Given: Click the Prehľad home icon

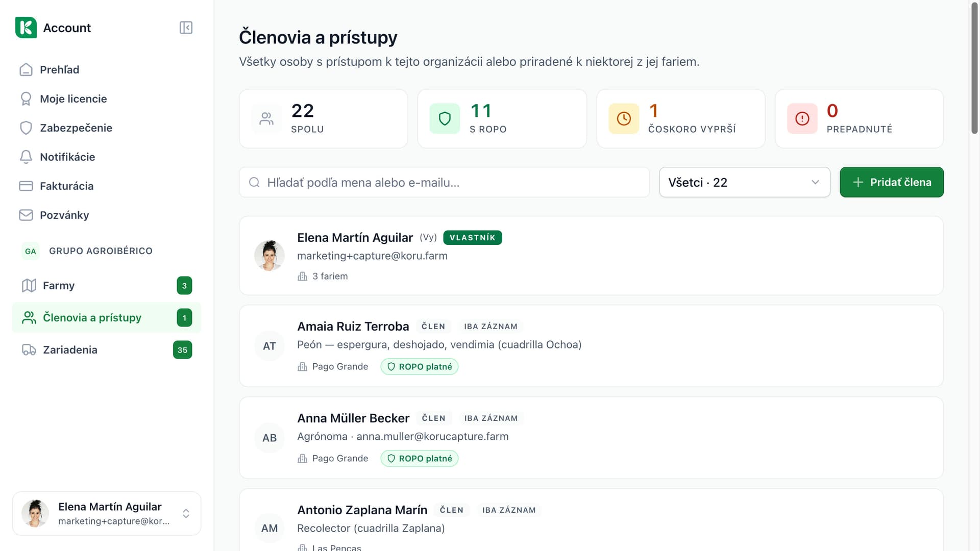Looking at the screenshot, I should pyautogui.click(x=26, y=70).
